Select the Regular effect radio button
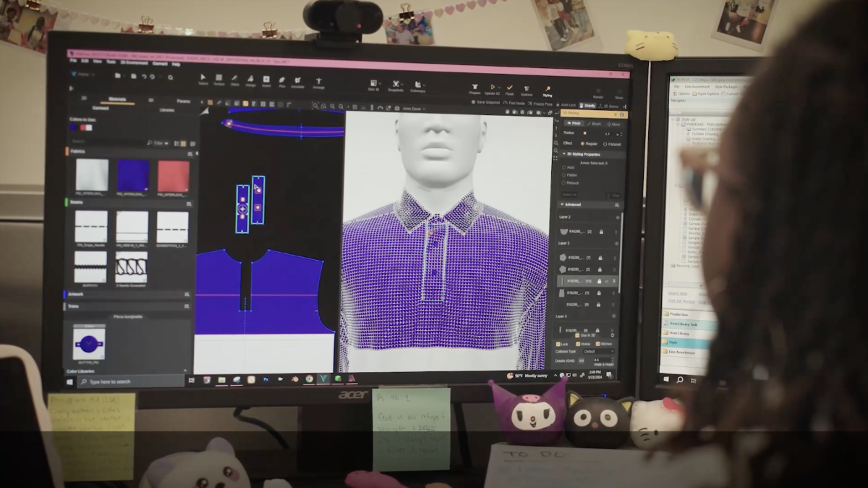The height and width of the screenshot is (488, 868). [x=582, y=143]
